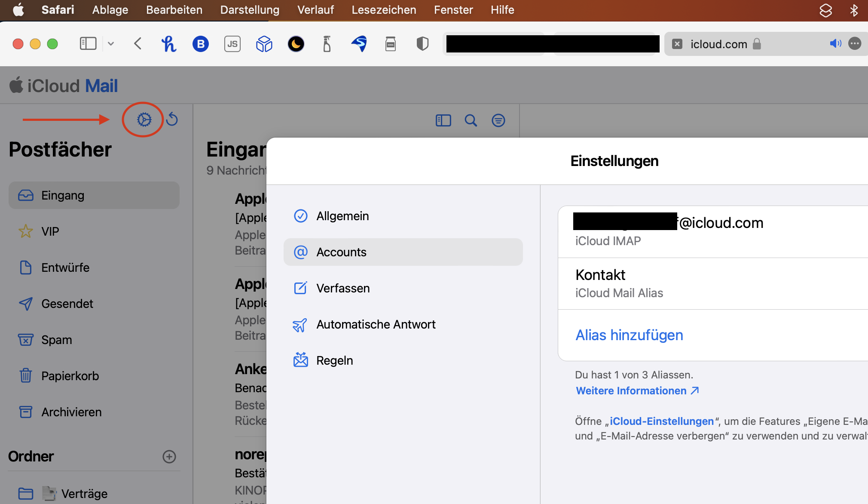868x504 pixels.
Task: Click the message filter icon
Action: click(x=498, y=120)
